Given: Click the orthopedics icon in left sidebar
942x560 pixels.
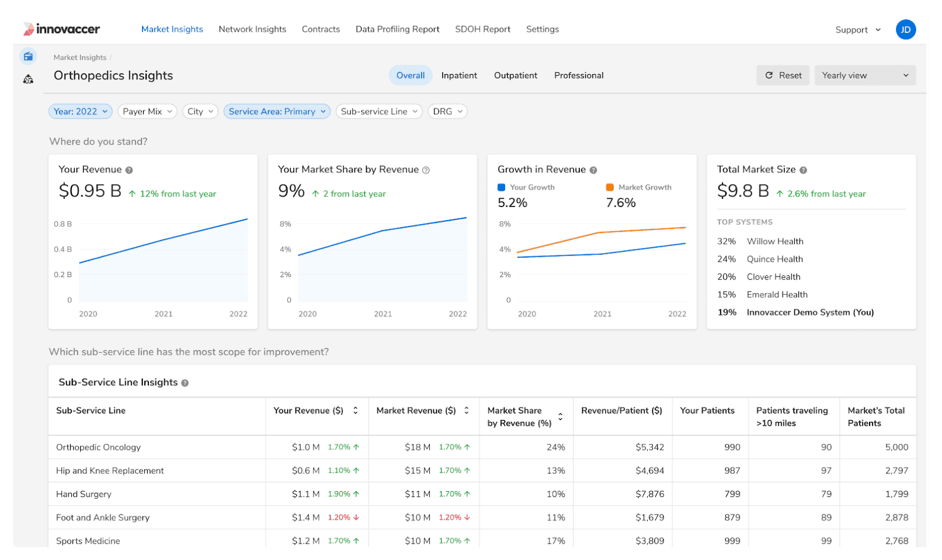Looking at the screenshot, I should (x=28, y=78).
